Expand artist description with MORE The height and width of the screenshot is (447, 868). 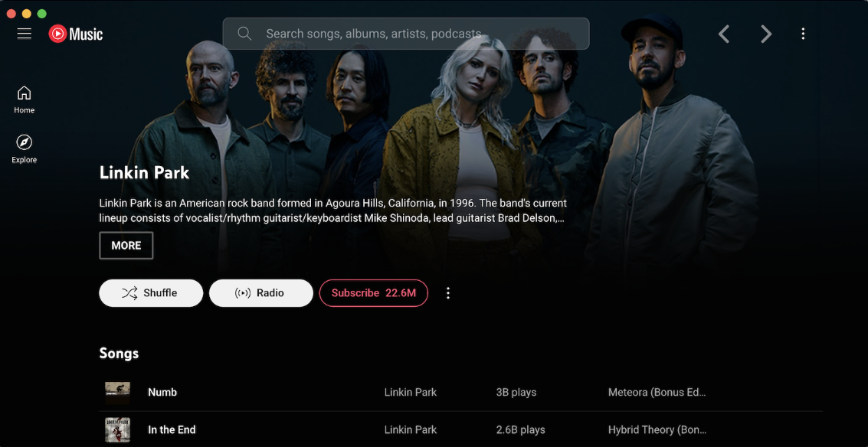pos(126,246)
